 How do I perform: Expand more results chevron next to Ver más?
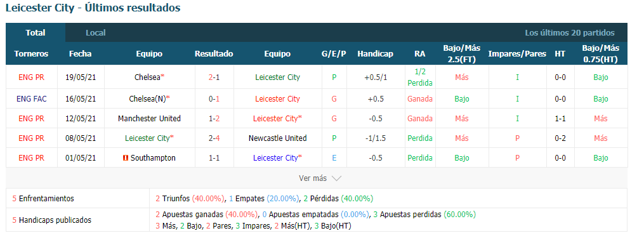(336, 178)
